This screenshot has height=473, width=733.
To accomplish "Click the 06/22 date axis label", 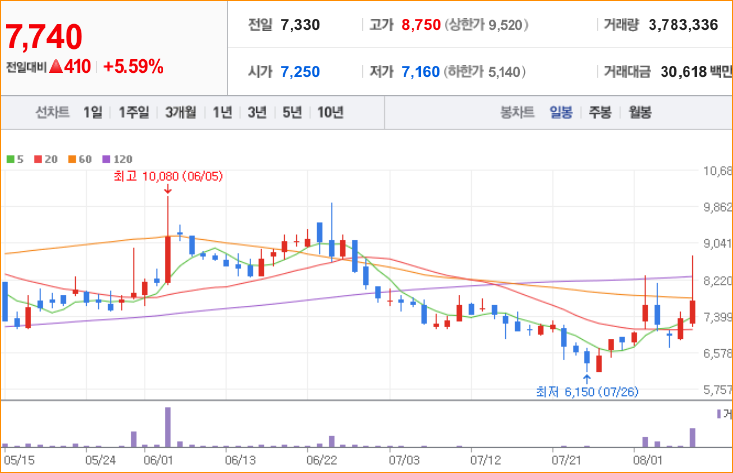I will click(322, 460).
